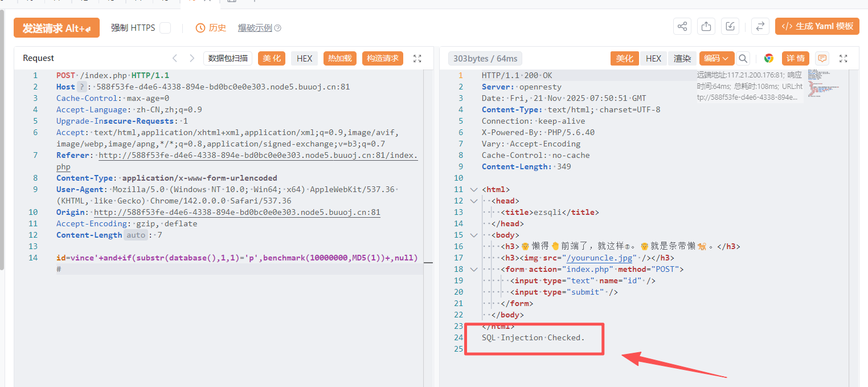Click the Upgrade-Insecure-Requests header line
This screenshot has height=387, width=868.
tap(122, 121)
